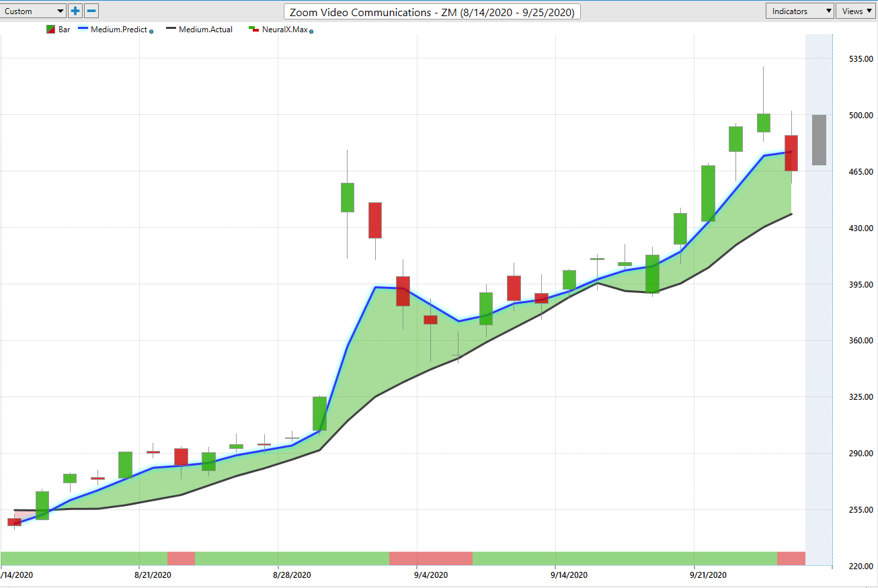Click the small dot beside Medium.Predict
Screen dimensions: 878x588
[151, 31]
